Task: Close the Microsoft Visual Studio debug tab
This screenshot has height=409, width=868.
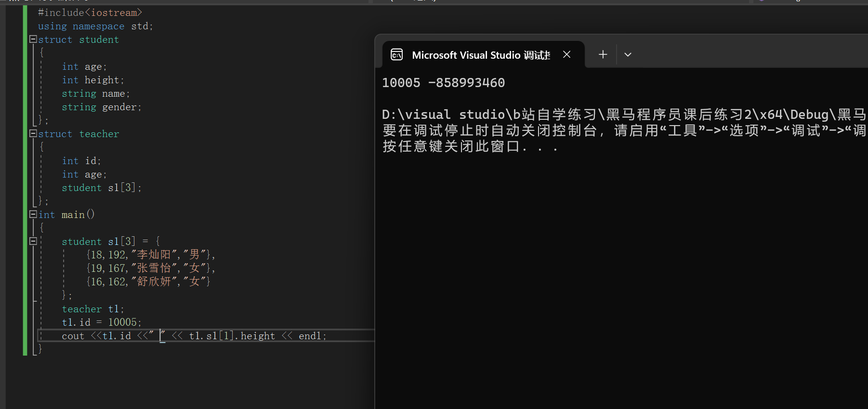Action: (566, 54)
